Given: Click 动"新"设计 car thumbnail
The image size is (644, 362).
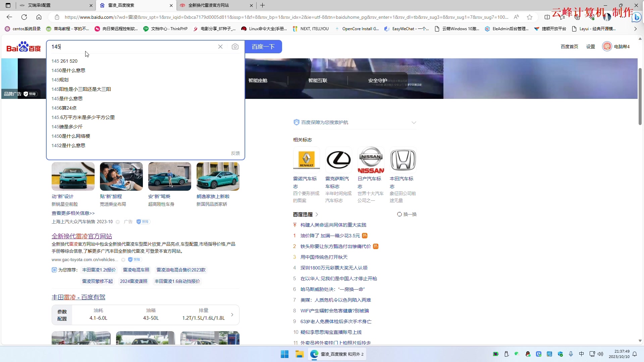Looking at the screenshot, I should pyautogui.click(x=73, y=177).
